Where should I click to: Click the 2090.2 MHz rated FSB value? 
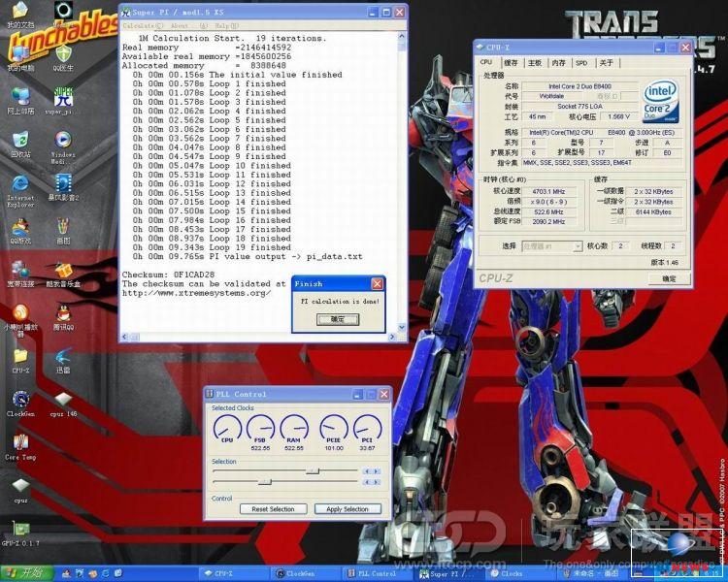(548, 222)
